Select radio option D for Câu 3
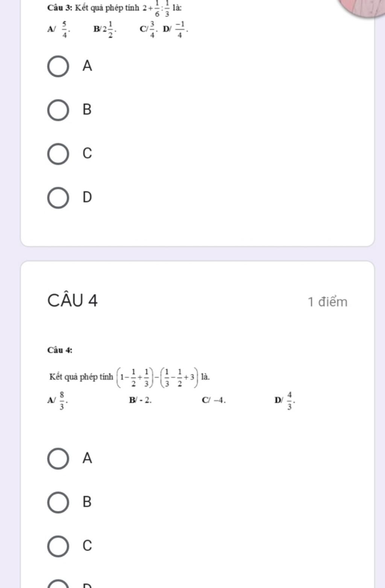385x588 pixels. pyautogui.click(x=58, y=198)
